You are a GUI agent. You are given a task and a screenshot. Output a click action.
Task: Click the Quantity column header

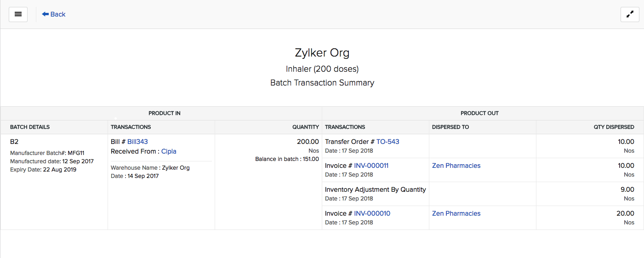tap(305, 127)
